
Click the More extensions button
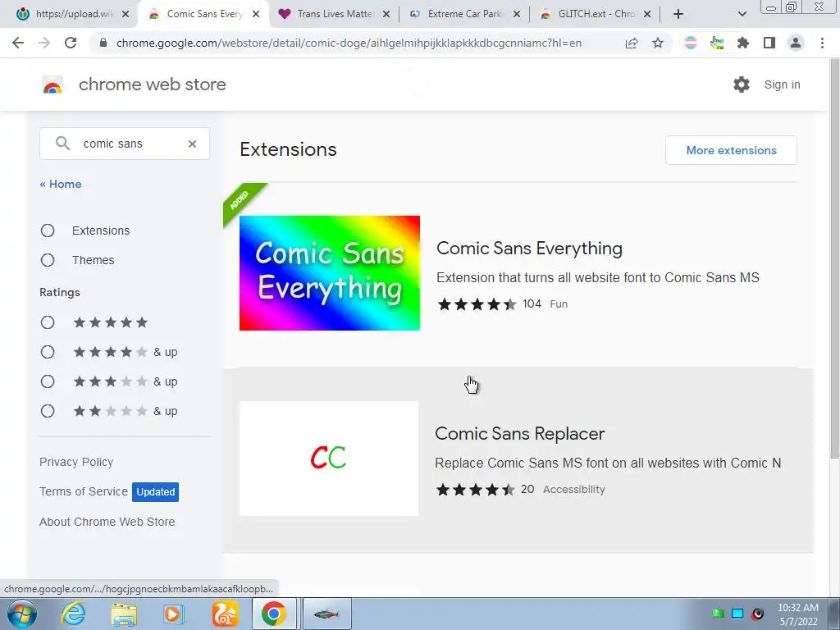click(731, 150)
